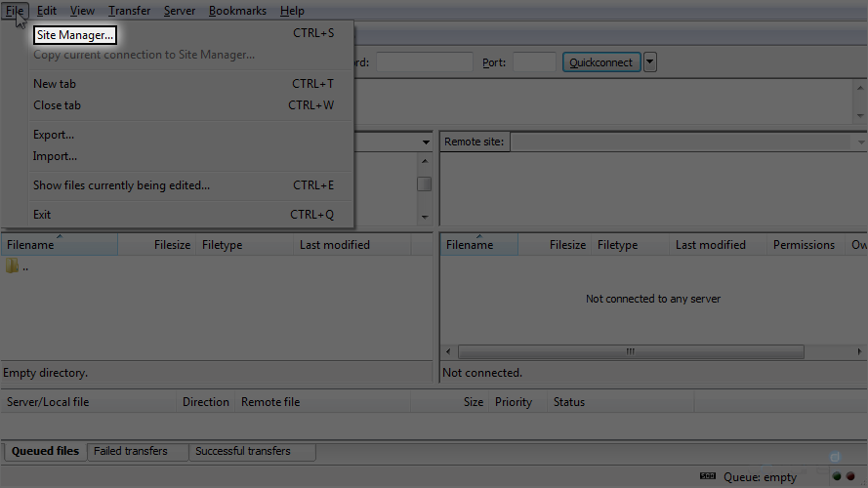Select the parent directory folder icon
Viewport: 868px width, 488px height.
(12, 266)
